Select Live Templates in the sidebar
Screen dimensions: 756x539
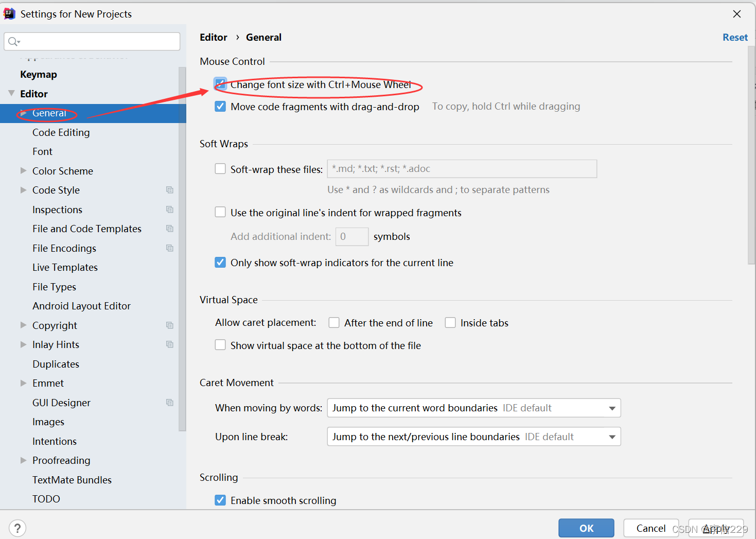click(x=65, y=267)
